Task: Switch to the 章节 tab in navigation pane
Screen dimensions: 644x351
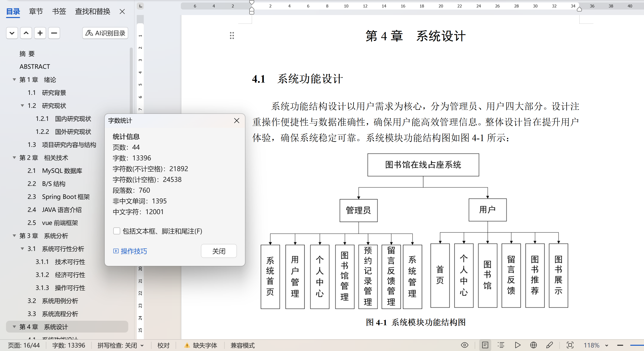Action: (x=36, y=11)
